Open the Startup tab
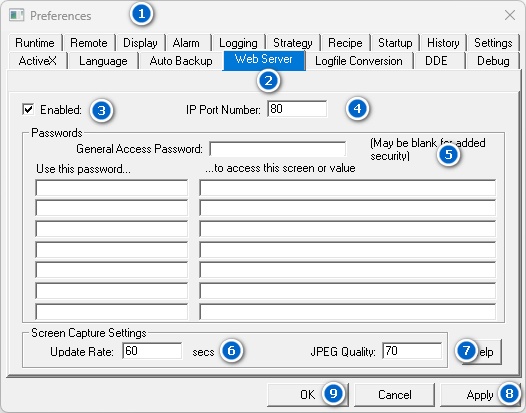 coord(395,43)
